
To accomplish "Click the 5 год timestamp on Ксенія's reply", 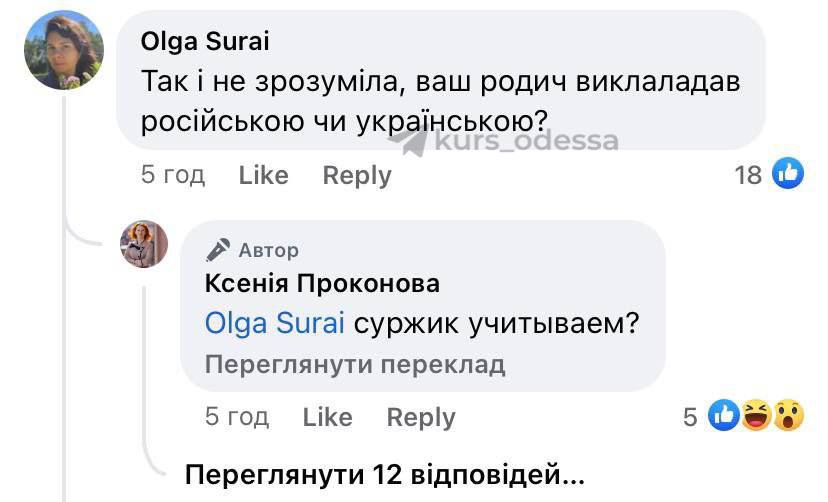I will pyautogui.click(x=236, y=417).
